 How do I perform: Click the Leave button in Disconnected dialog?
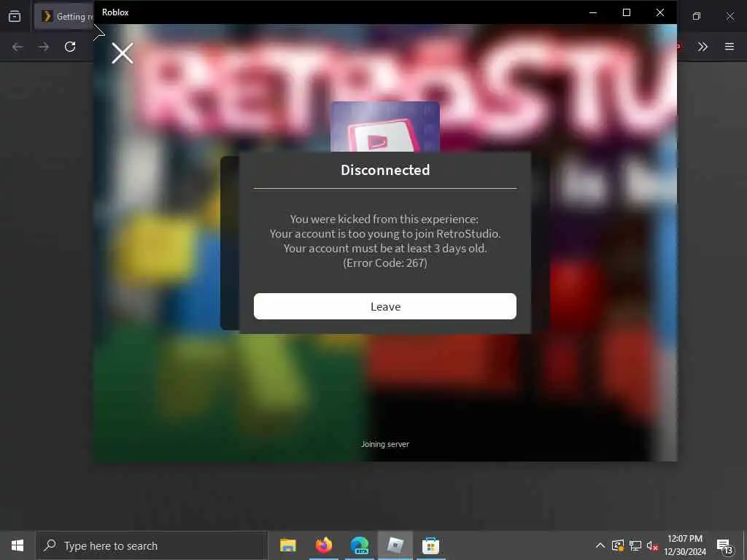(x=385, y=306)
